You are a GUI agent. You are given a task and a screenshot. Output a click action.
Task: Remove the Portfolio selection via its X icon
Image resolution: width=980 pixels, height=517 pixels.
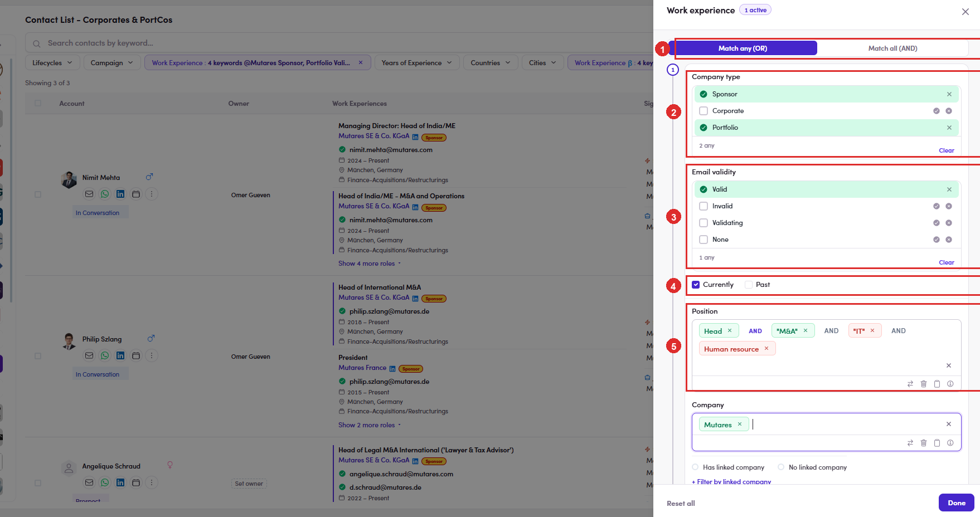(x=949, y=128)
